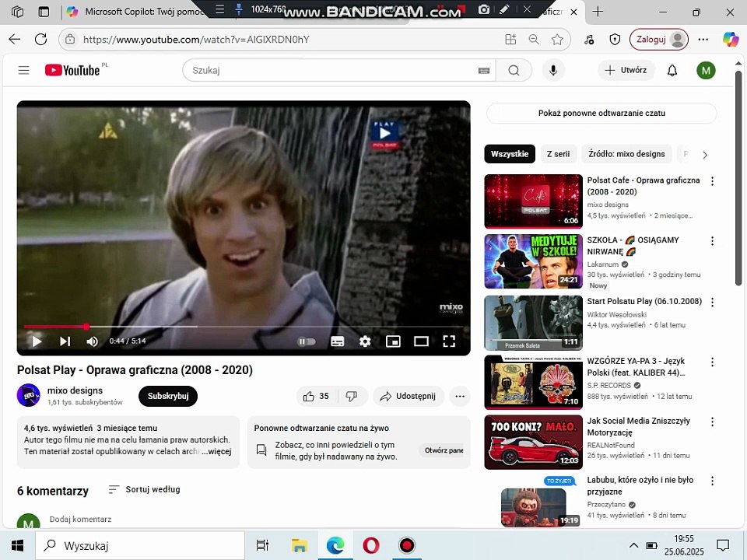The height and width of the screenshot is (560, 747).
Task: Open the browser zoom out magnifier icon
Action: click(x=534, y=40)
